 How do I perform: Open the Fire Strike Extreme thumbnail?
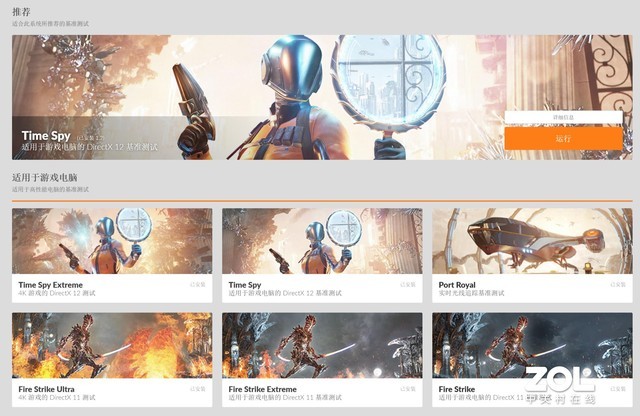pos(322,345)
